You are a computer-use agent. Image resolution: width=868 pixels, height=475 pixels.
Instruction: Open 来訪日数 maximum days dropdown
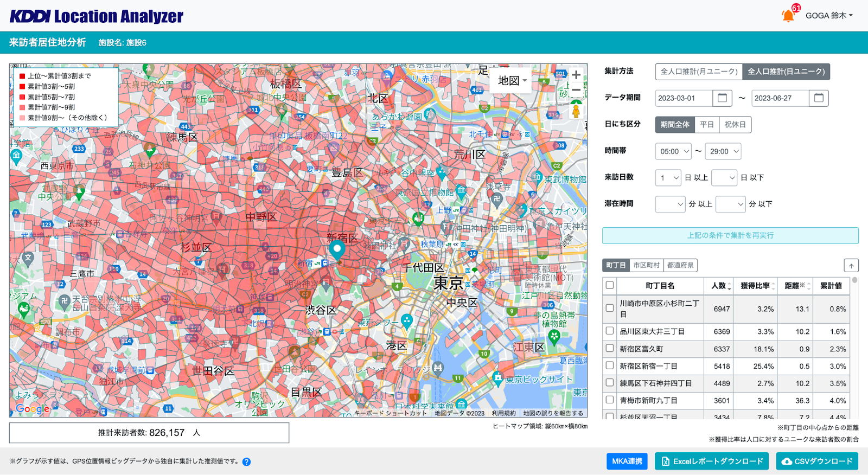click(724, 177)
